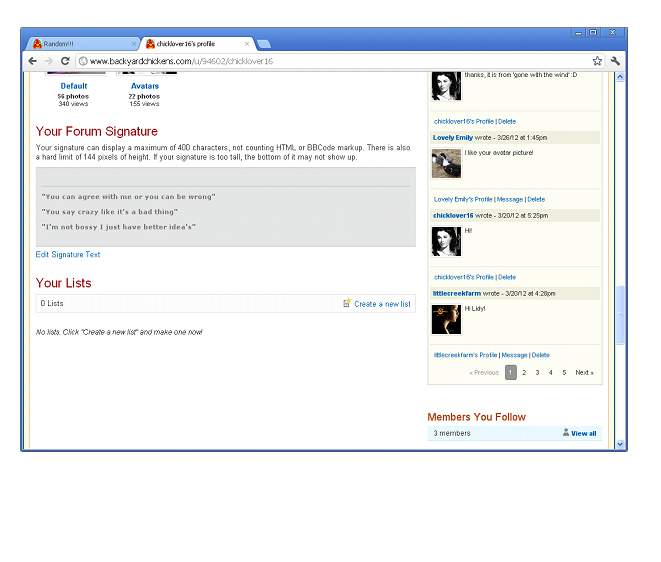Open the Avatars album link
Image resolution: width=661 pixels, height=562 pixels.
click(145, 86)
